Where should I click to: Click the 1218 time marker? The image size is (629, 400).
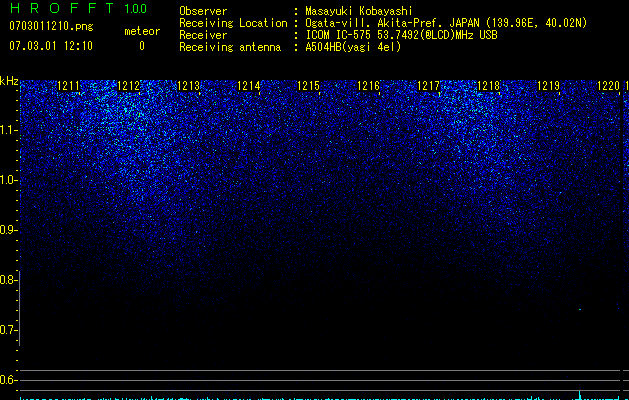[489, 86]
